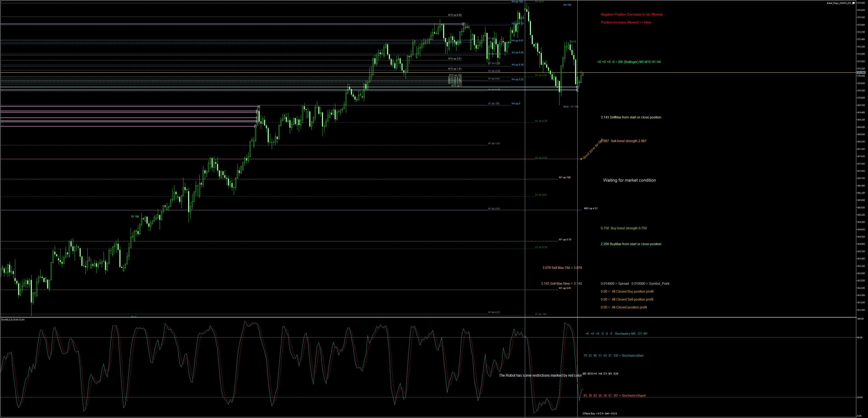Click the Stoch(8,3,3) indicator title

tap(12, 320)
